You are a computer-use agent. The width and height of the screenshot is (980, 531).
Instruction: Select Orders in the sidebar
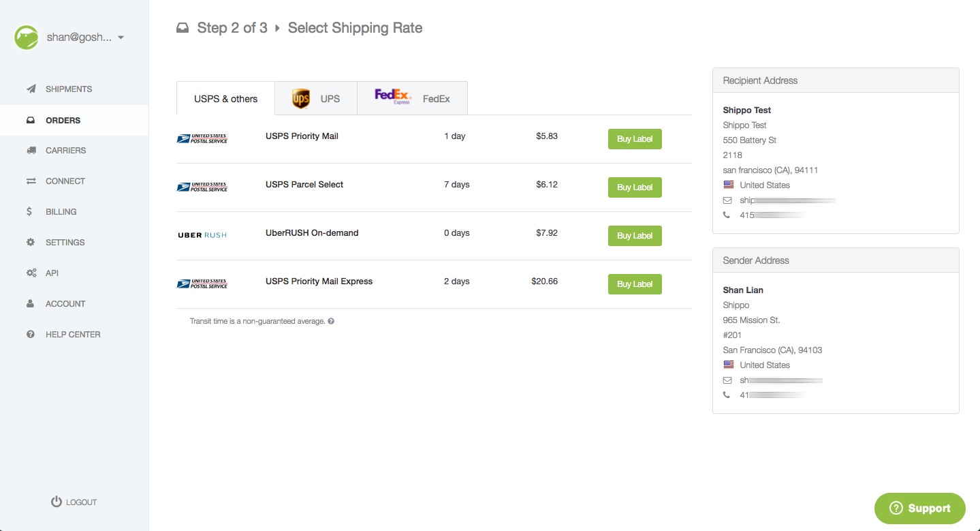click(74, 121)
